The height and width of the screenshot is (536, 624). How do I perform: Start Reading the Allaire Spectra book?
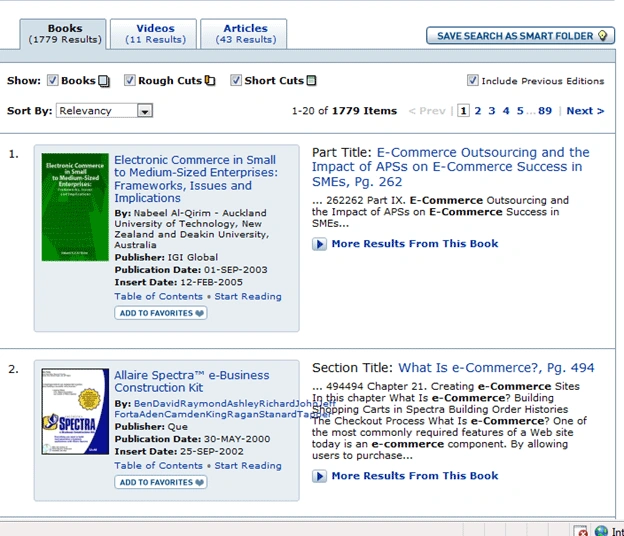[248, 466]
